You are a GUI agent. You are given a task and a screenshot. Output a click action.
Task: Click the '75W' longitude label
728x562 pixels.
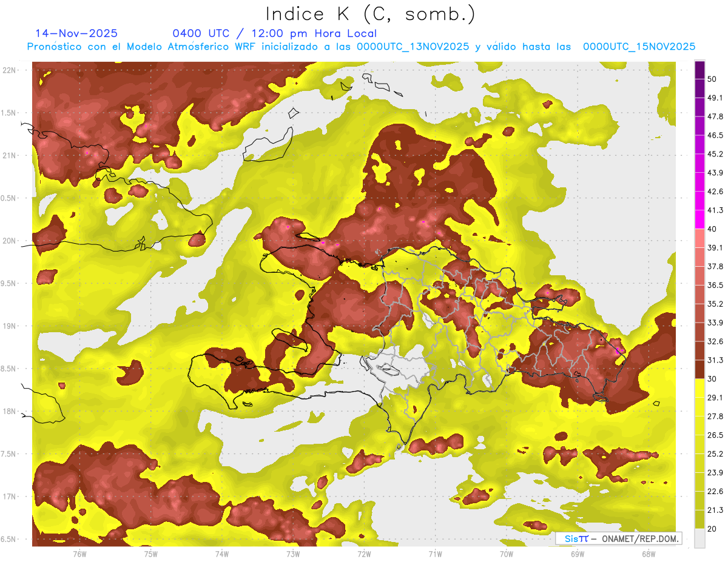[150, 554]
